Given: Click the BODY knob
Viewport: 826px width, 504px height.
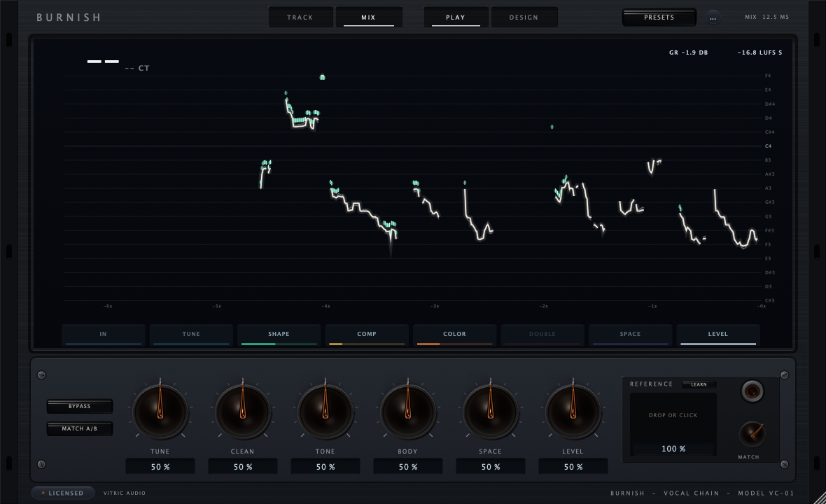Looking at the screenshot, I should [x=407, y=412].
